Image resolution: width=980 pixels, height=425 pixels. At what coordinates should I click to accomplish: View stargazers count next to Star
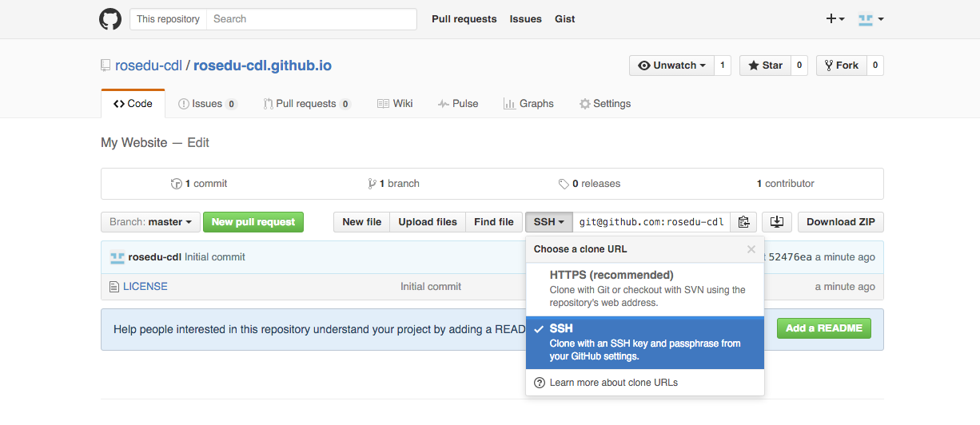[799, 66]
